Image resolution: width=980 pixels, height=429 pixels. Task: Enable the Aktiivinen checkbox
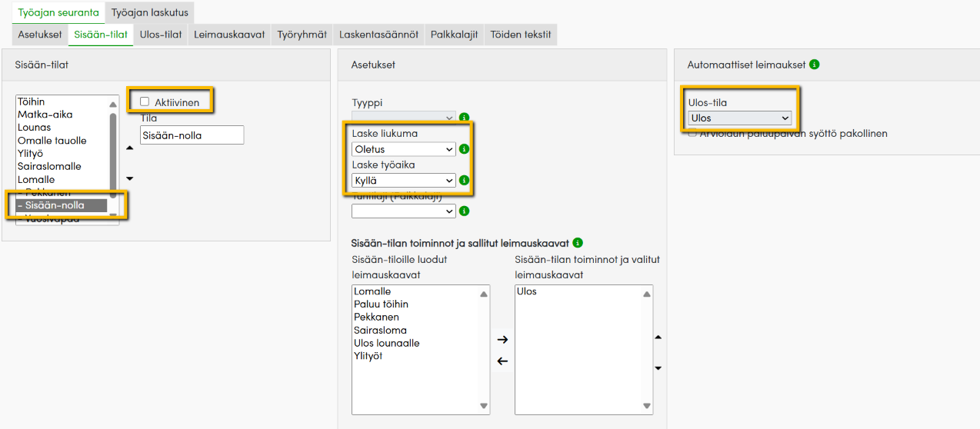pos(145,101)
